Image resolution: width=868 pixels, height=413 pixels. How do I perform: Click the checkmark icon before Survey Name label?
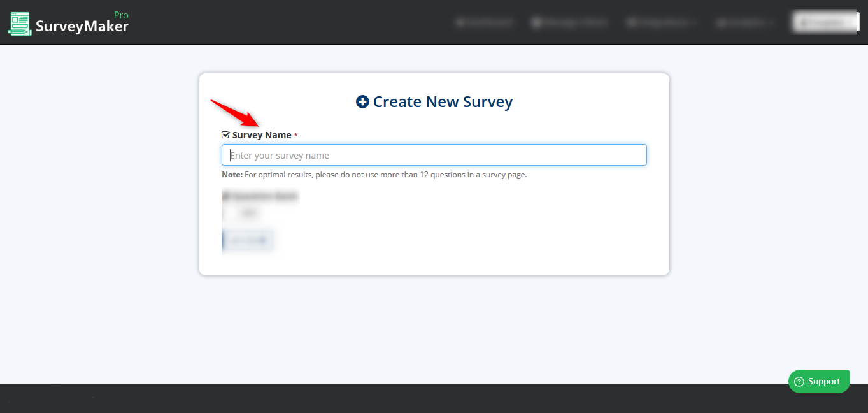point(225,134)
